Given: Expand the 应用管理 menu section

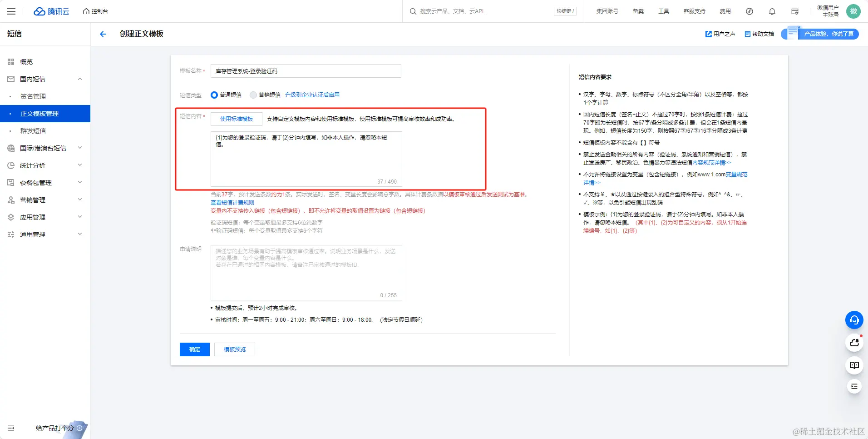Looking at the screenshot, I should pos(80,217).
